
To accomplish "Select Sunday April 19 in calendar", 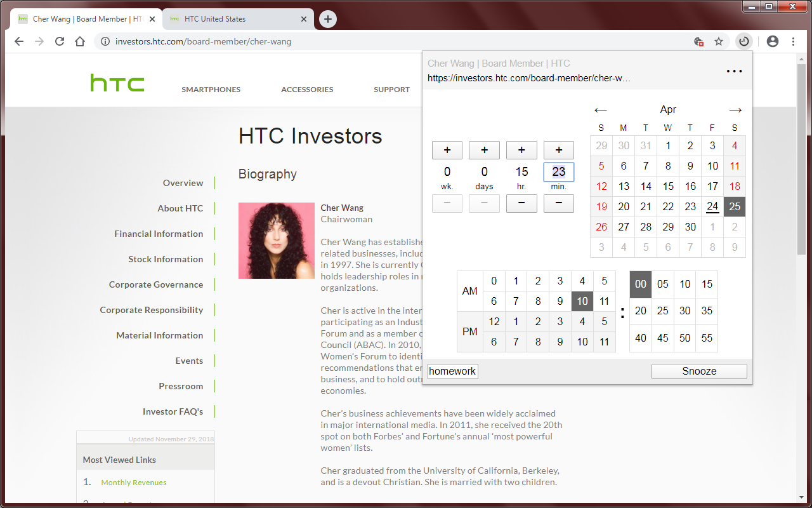I will click(601, 206).
